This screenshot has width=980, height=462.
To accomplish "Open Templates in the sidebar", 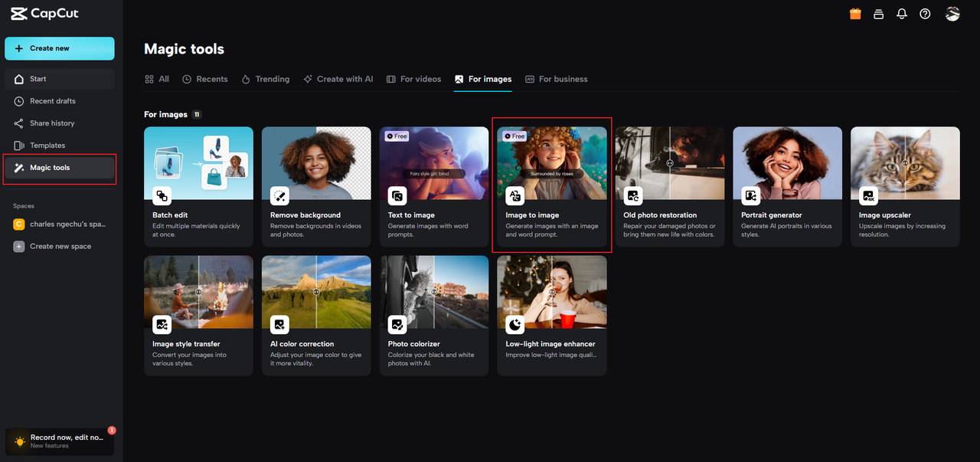I will 60,146.
